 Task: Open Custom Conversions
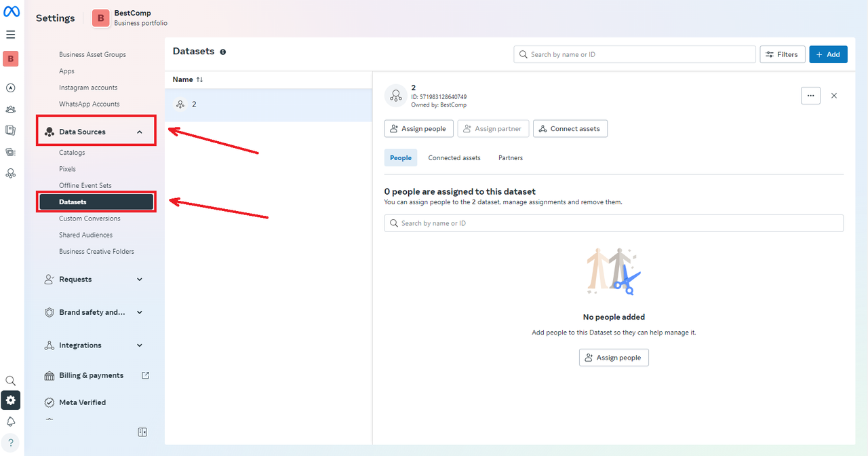(x=90, y=218)
